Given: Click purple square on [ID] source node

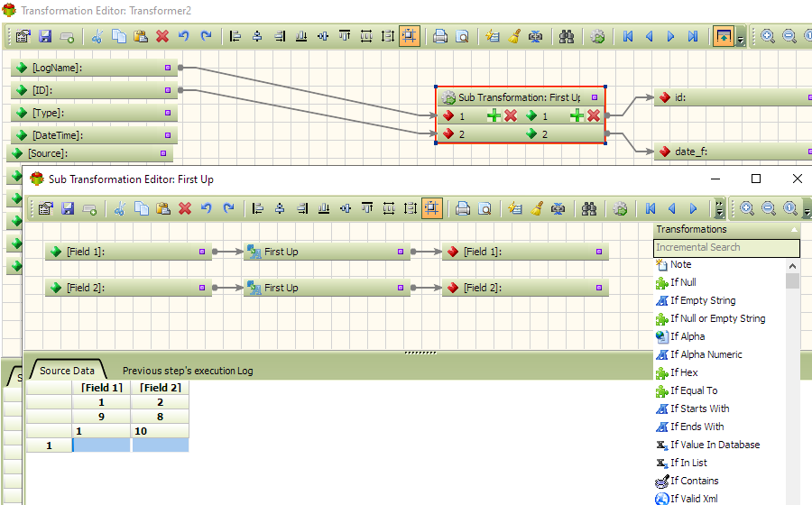Looking at the screenshot, I should tap(168, 90).
